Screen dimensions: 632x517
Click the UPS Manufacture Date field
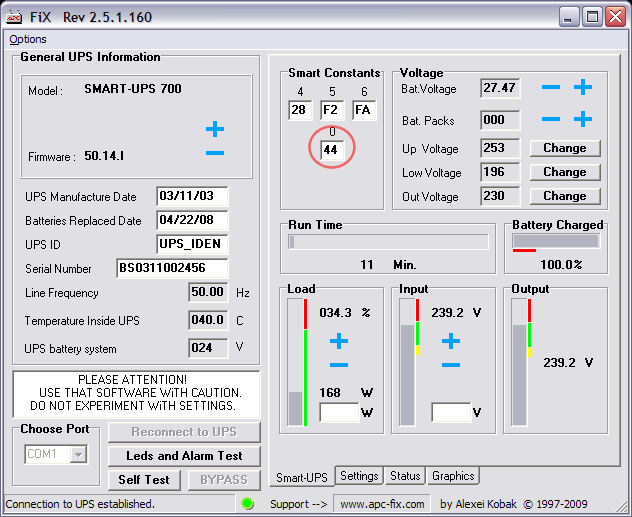[192, 196]
